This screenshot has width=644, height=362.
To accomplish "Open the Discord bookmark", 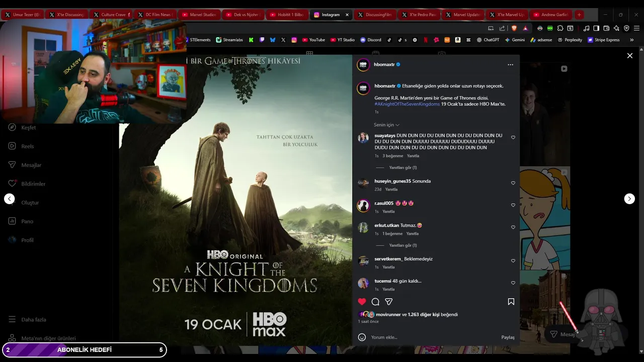I will (371, 40).
